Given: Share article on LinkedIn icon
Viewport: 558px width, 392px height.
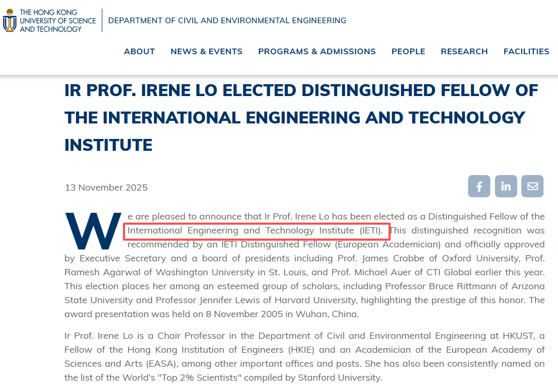Looking at the screenshot, I should (506, 186).
